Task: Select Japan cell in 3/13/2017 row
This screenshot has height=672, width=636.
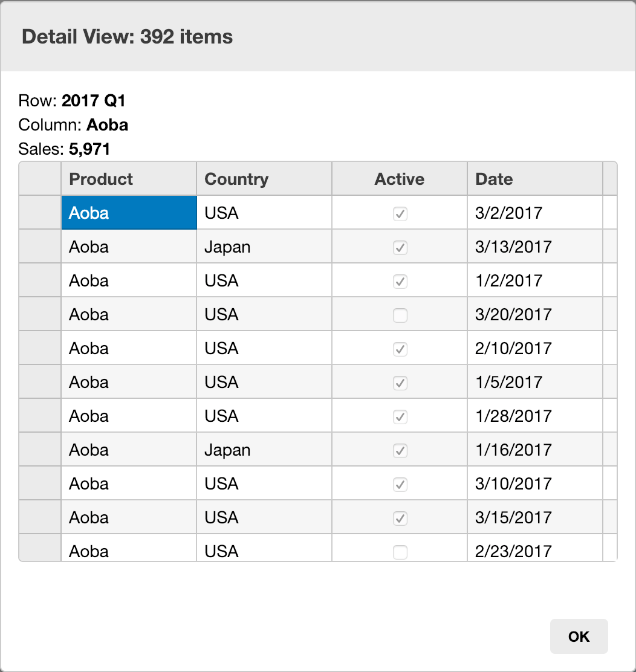Action: [264, 247]
